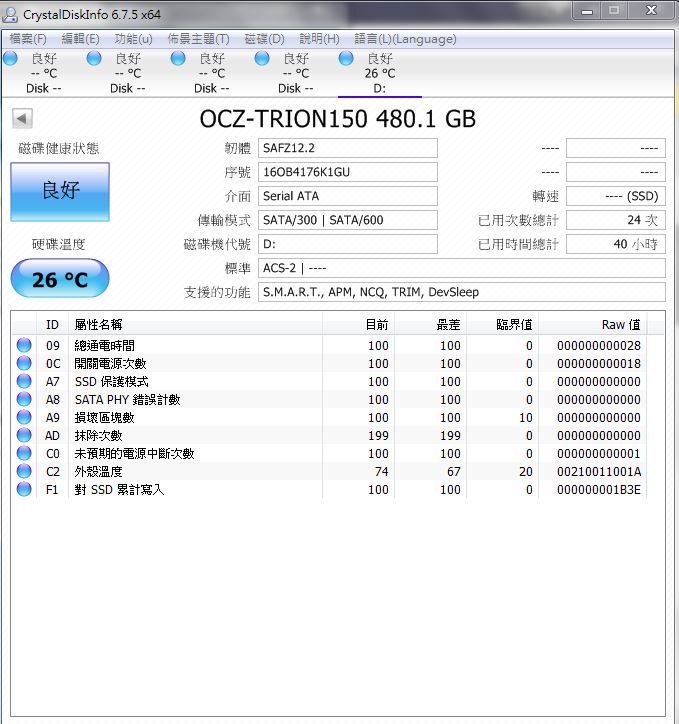Viewport: 679px width, 724px height.
Task: Click threshold value 10 in 損壞區塊數 row
Action: tap(526, 417)
